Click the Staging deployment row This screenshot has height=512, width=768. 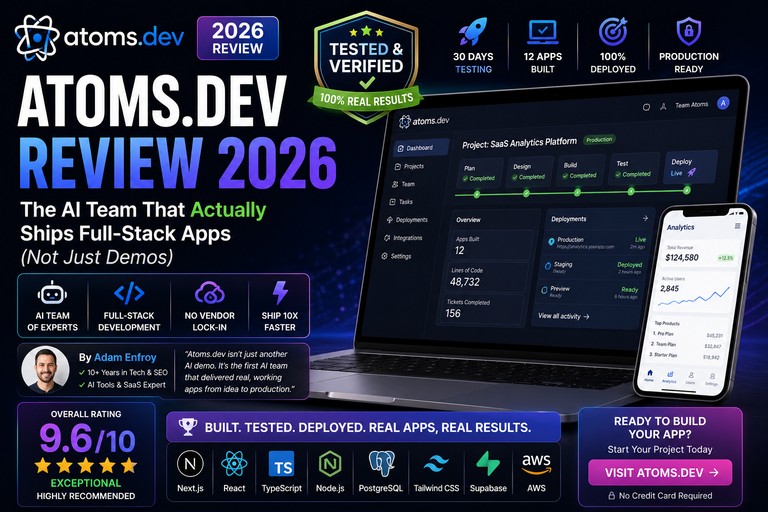pyautogui.click(x=594, y=267)
